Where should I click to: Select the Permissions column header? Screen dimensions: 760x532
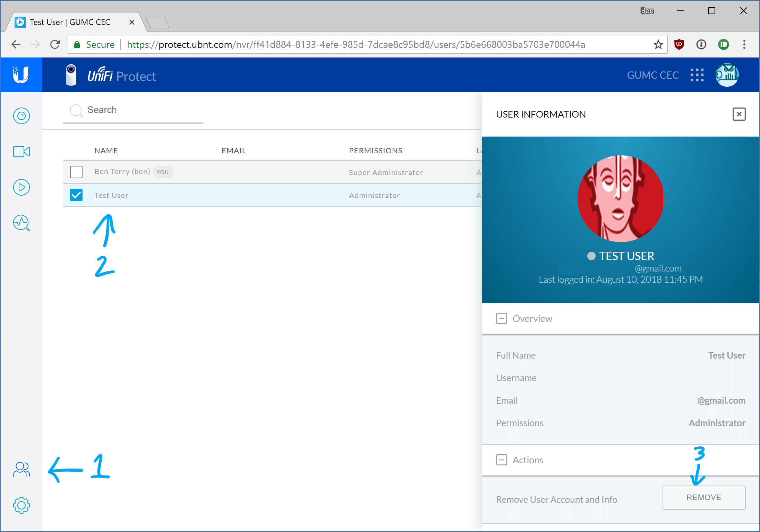point(375,150)
